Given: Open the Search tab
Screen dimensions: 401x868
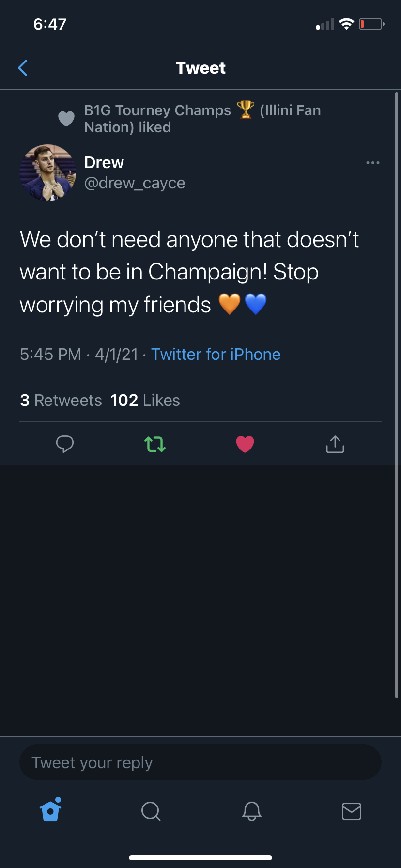Looking at the screenshot, I should (x=151, y=810).
